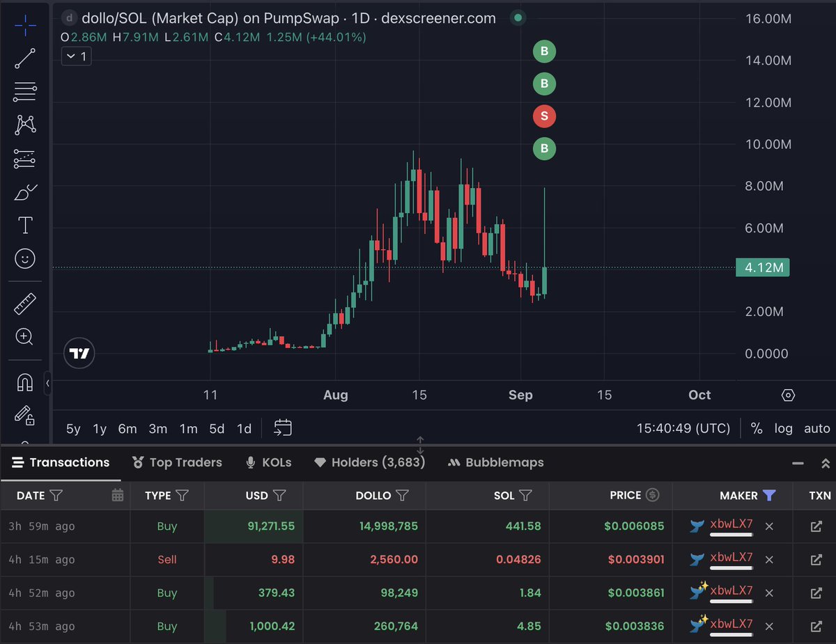
Task: Collapse the indicator legend showing 1
Action: coord(76,56)
